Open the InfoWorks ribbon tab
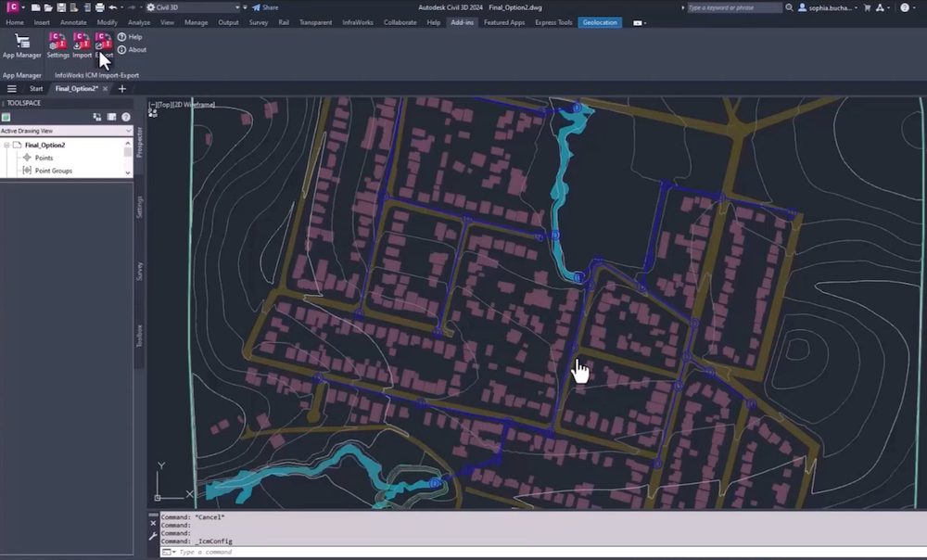This screenshot has height=560, width=927. (x=358, y=22)
